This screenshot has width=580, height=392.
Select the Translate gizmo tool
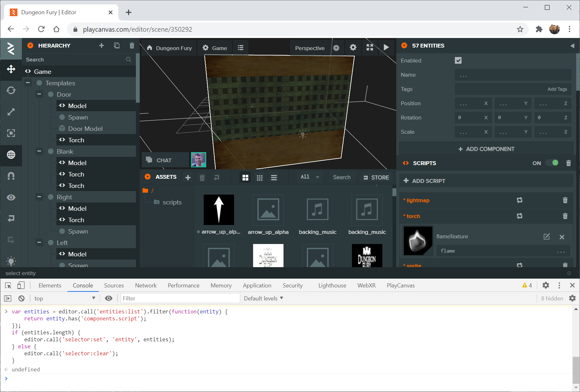(x=11, y=69)
